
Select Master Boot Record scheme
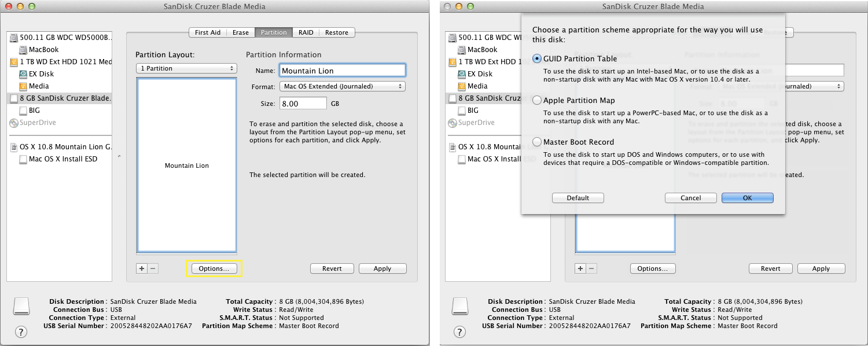tap(538, 142)
